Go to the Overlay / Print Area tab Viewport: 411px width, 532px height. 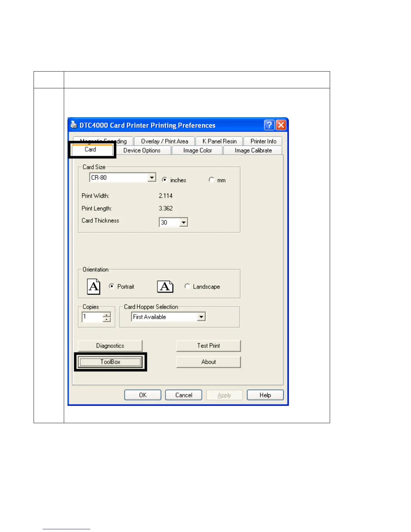tap(165, 141)
